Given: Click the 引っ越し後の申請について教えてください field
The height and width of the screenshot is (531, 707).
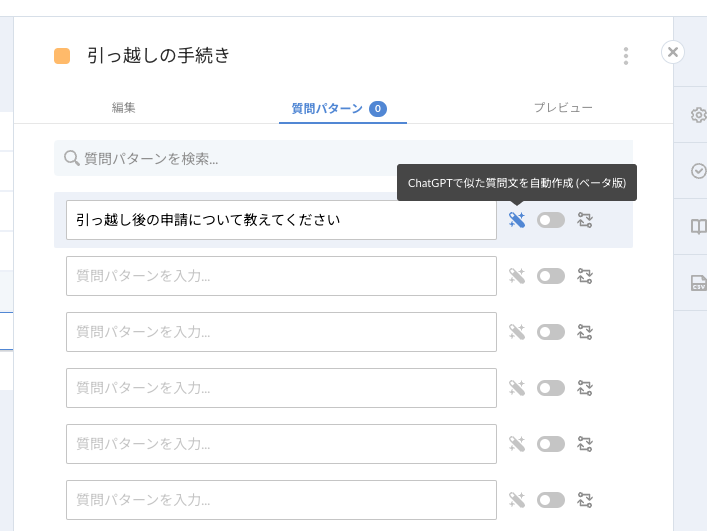Looking at the screenshot, I should [281, 220].
